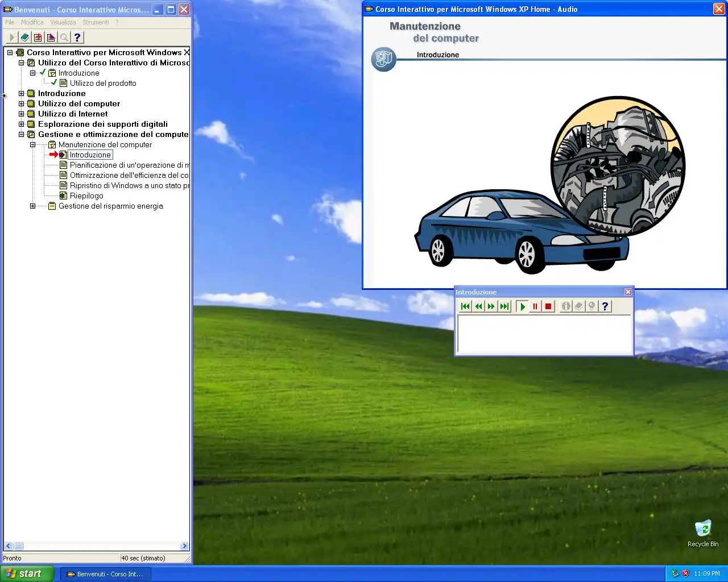Click the red arrow page icon in the Benvenuti toolbar
Screen dimensions: 728x582
point(38,38)
